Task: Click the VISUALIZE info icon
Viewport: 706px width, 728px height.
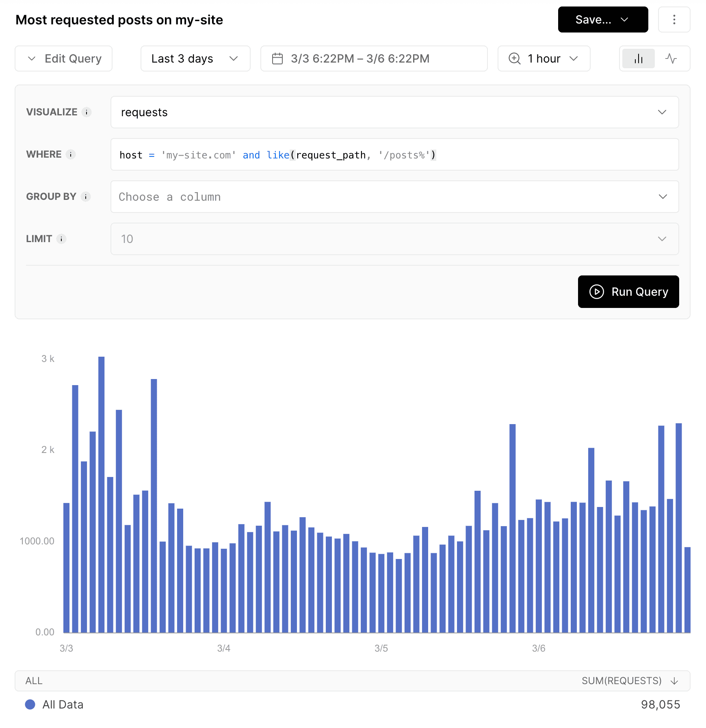Action: [x=87, y=113]
